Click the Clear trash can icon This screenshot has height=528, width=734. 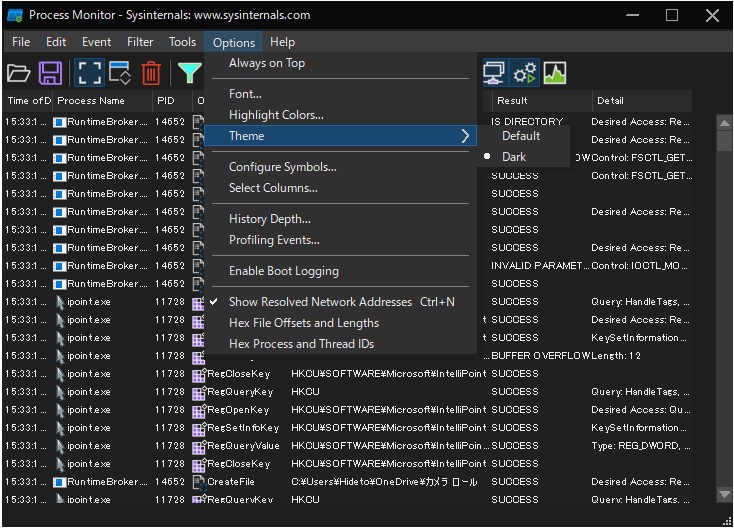click(151, 73)
